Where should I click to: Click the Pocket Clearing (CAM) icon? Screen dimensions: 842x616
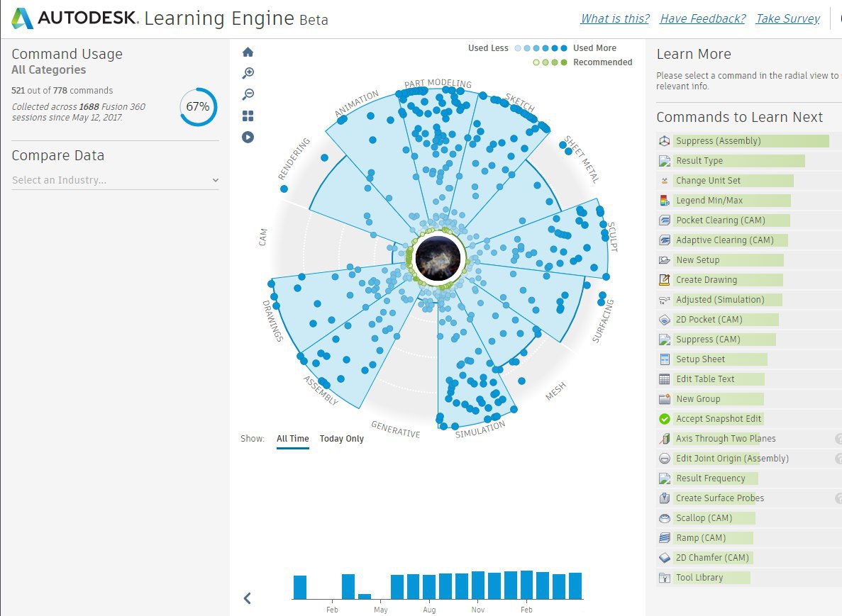click(664, 220)
